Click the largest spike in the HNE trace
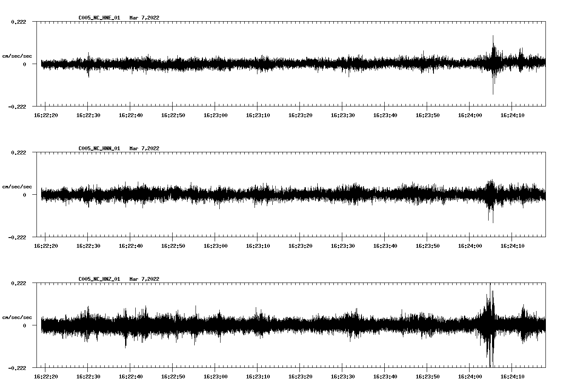The width and height of the screenshot is (576, 392). [493, 64]
